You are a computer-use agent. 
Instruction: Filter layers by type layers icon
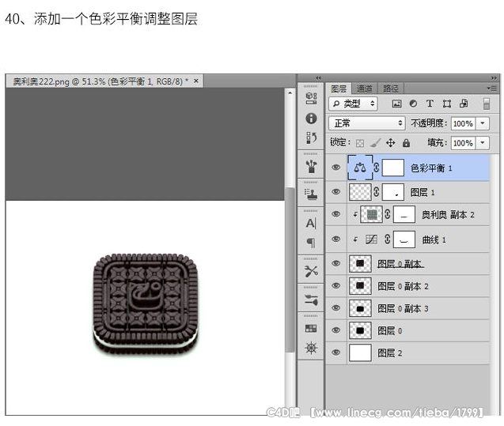click(x=430, y=104)
